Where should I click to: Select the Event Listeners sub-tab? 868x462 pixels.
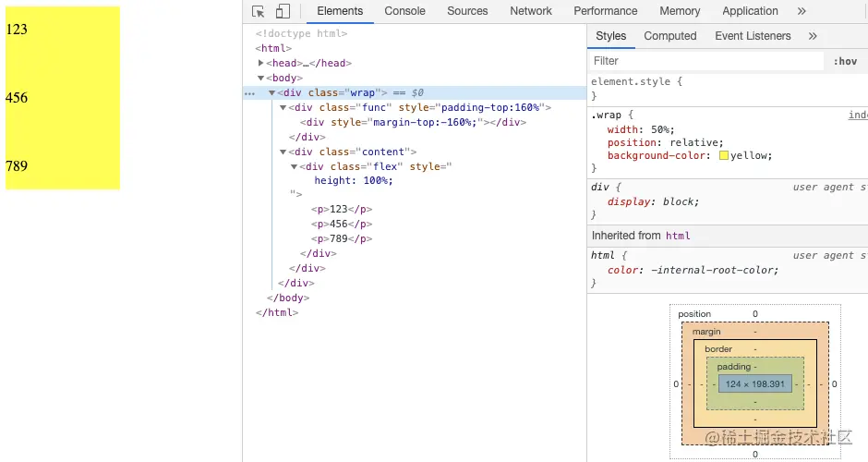[x=753, y=36]
